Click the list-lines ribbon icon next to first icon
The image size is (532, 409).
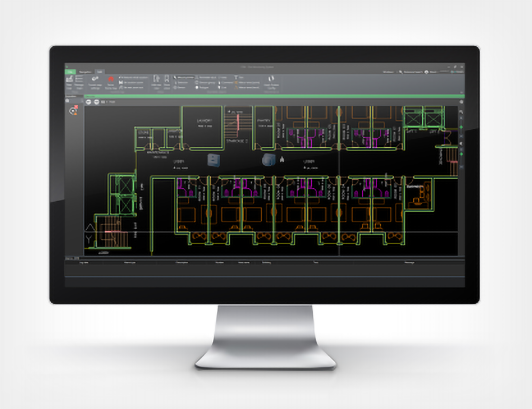tap(79, 79)
